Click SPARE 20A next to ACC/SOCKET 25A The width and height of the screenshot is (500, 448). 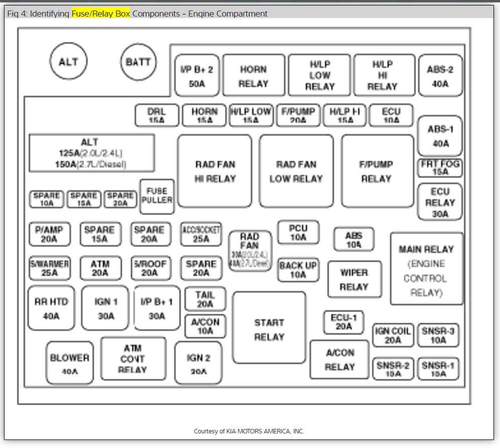tap(151, 234)
